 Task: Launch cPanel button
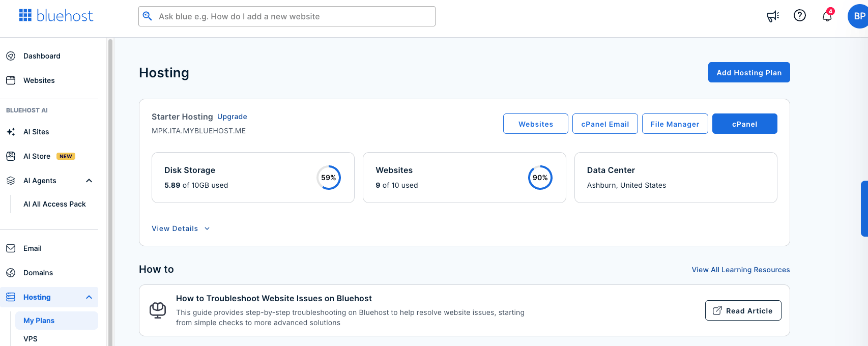point(745,124)
